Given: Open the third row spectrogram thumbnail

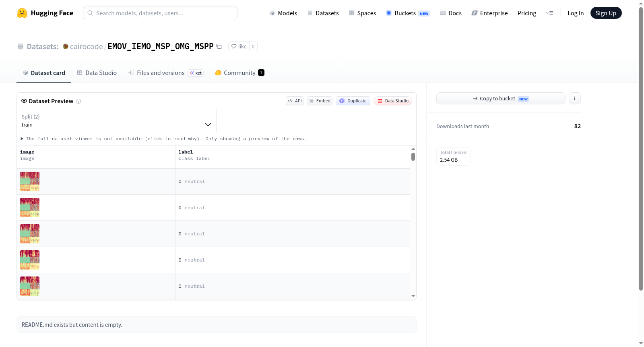Looking at the screenshot, I should click(30, 234).
